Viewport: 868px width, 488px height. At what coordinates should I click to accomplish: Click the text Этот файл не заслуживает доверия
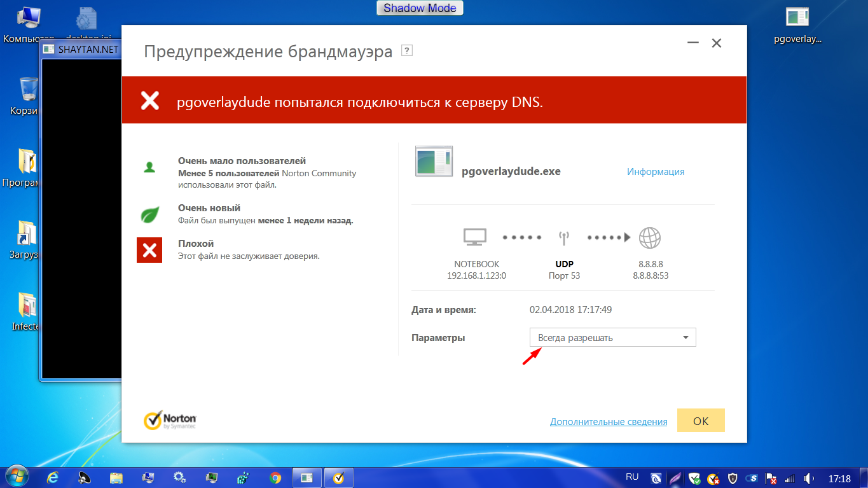point(249,256)
